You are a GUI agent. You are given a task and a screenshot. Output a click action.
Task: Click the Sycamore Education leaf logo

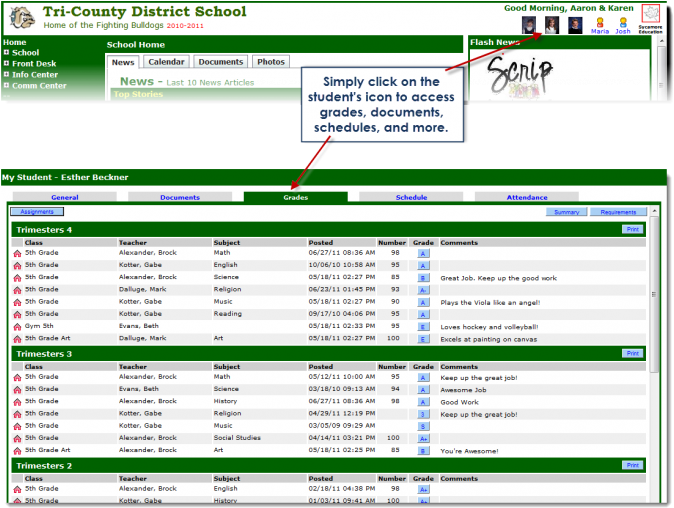click(x=650, y=14)
